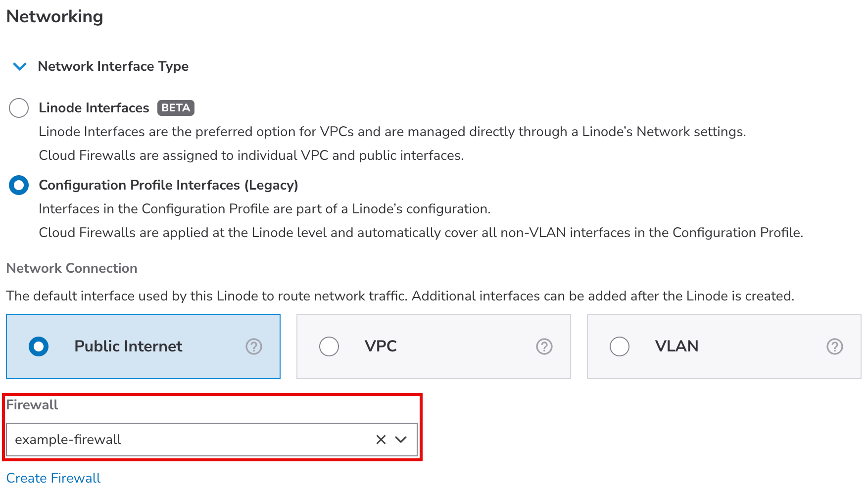
Task: Clear the selected example-firewall with X icon
Action: 381,440
